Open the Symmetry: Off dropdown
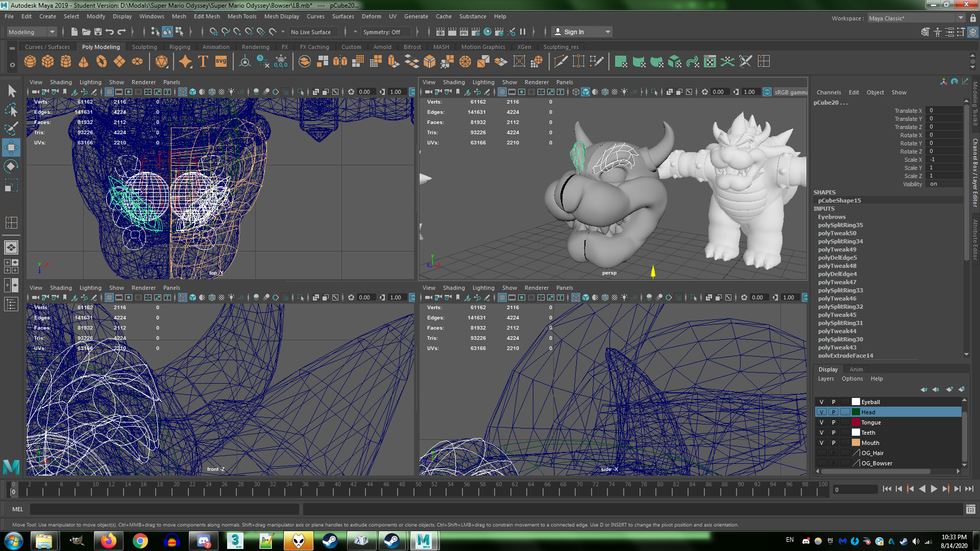The image size is (980, 551). tap(386, 32)
